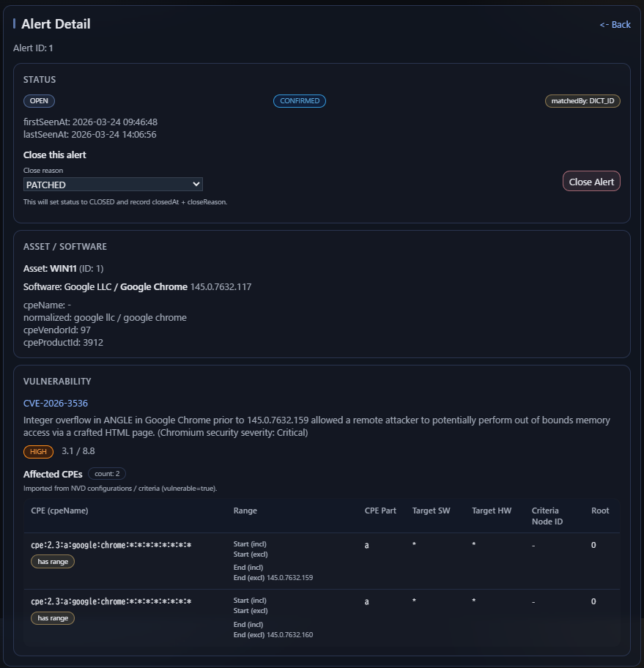This screenshot has height=668, width=644.
Task: Click the Alert Detail heading accent bar
Action: click(14, 23)
